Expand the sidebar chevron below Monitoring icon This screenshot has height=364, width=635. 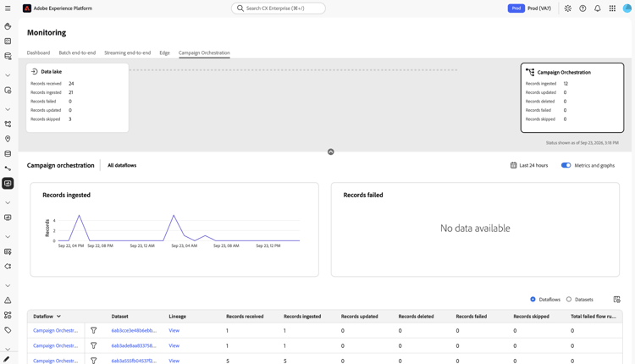tap(8, 202)
